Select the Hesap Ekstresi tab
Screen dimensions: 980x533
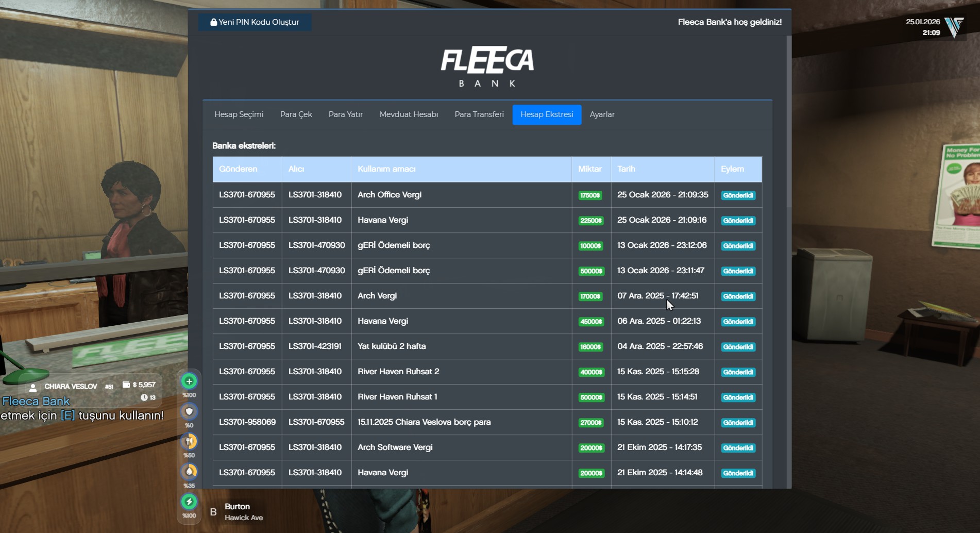click(x=547, y=114)
